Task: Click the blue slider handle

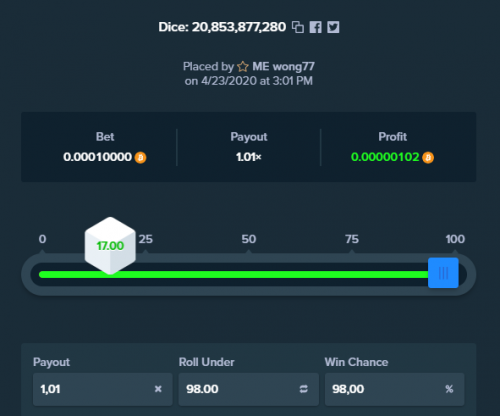Action: point(443,273)
